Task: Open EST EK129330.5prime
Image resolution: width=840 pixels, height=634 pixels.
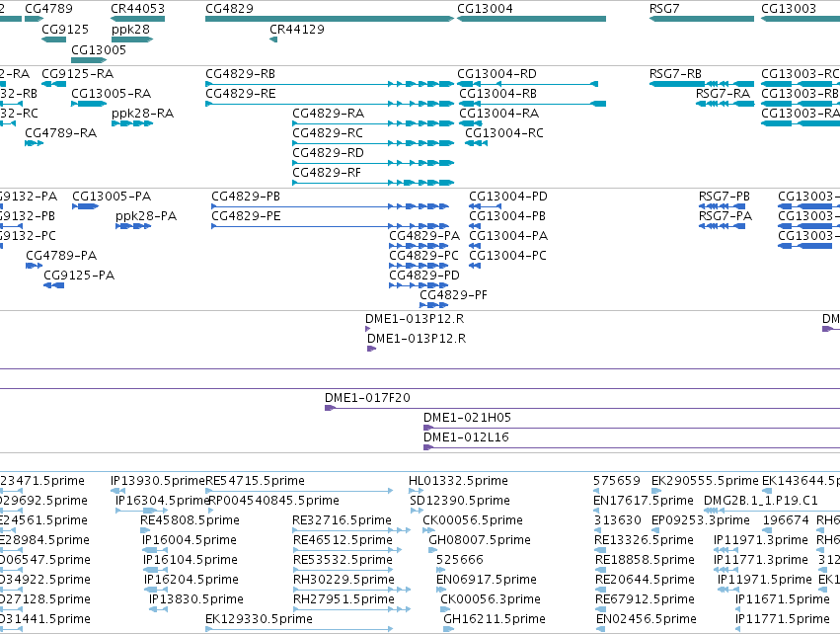Action: 259,620
